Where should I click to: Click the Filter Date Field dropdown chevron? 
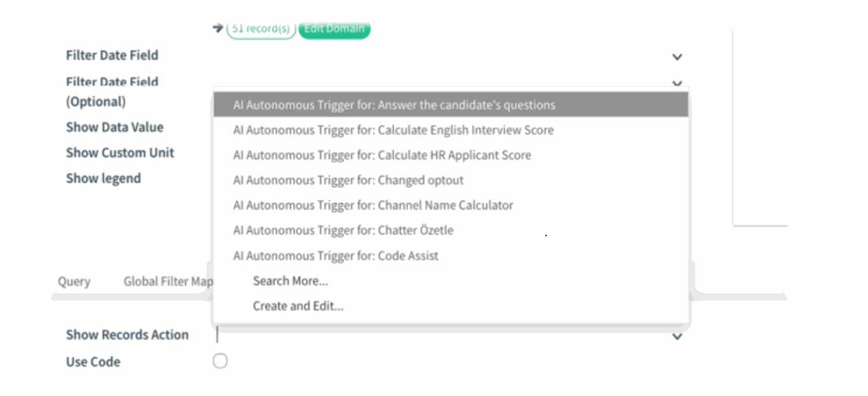click(677, 57)
